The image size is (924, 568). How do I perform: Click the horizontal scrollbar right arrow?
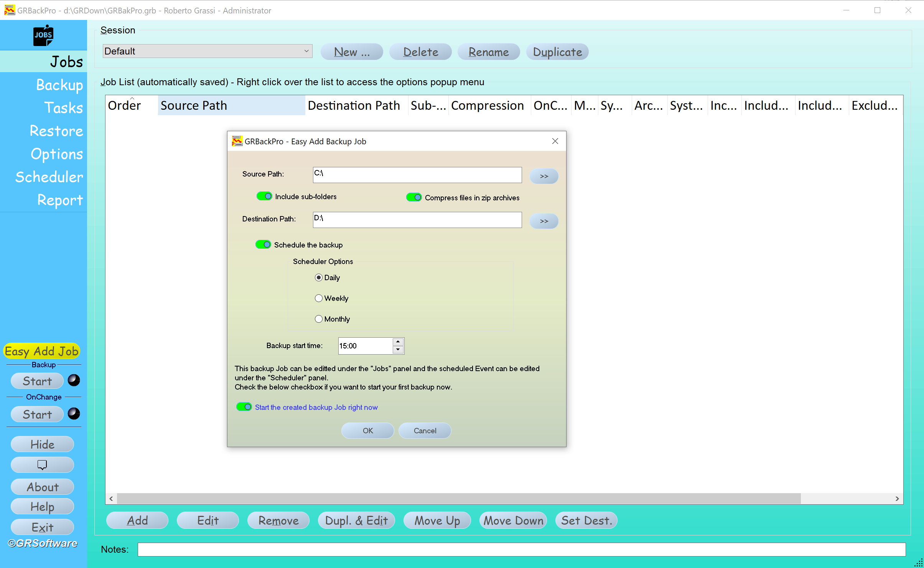pos(897,499)
